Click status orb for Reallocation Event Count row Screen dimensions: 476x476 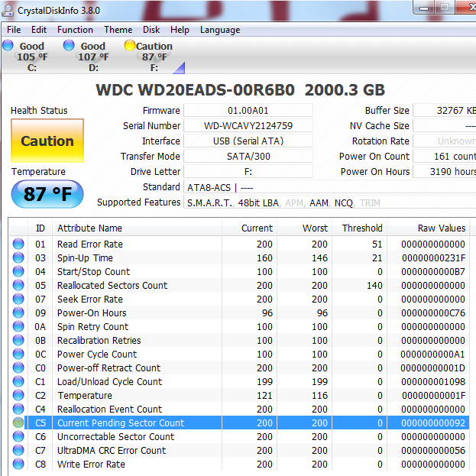18,409
